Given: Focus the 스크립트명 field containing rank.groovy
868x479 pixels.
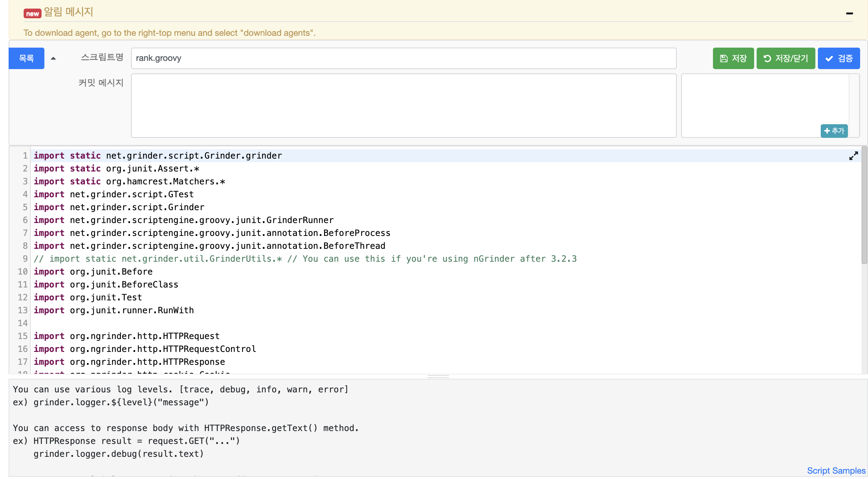Looking at the screenshot, I should [404, 58].
